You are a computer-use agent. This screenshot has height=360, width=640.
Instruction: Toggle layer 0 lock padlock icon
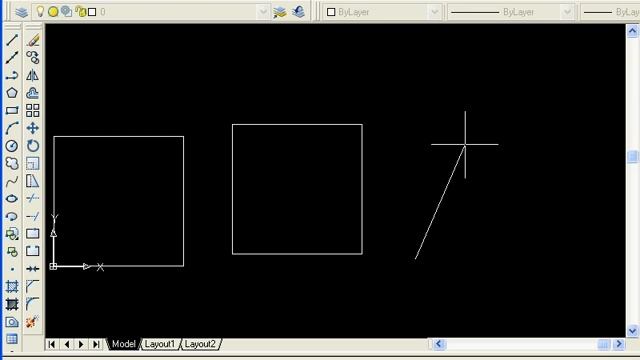(x=81, y=12)
